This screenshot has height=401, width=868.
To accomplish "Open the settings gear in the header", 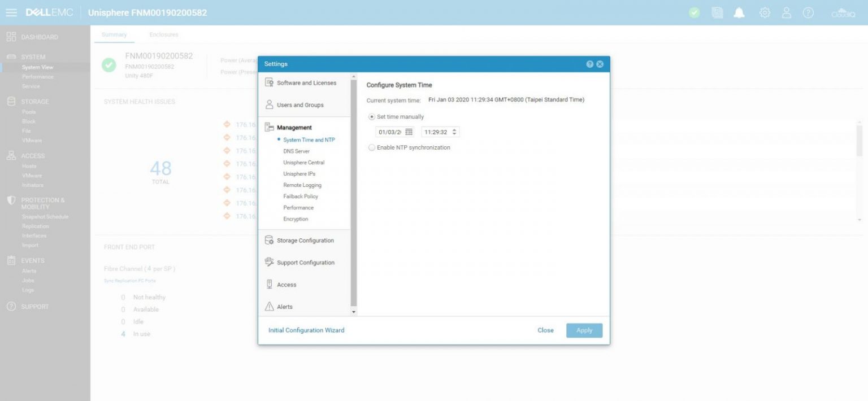I will 765,12.
